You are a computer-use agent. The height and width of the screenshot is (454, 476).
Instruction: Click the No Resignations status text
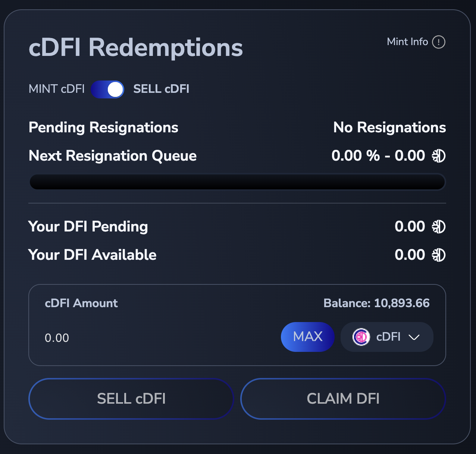pyautogui.click(x=389, y=127)
